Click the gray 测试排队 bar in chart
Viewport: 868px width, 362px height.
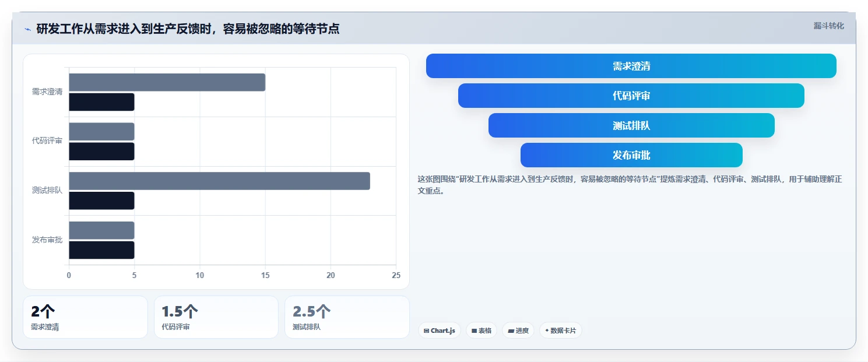point(220,181)
